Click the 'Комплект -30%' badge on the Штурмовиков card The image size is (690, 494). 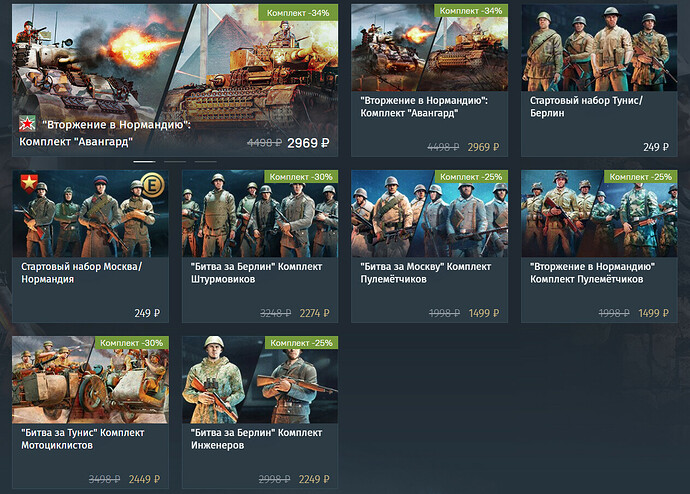point(301,177)
